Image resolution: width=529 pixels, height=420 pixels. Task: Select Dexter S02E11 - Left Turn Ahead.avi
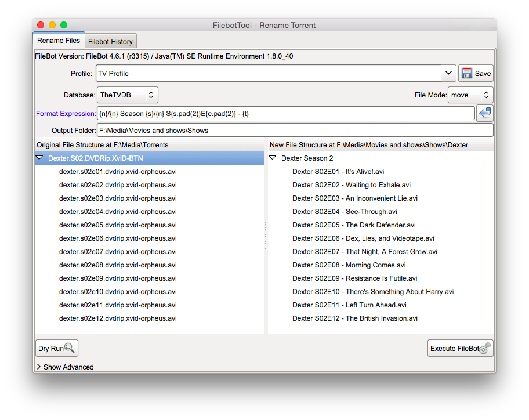(349, 305)
